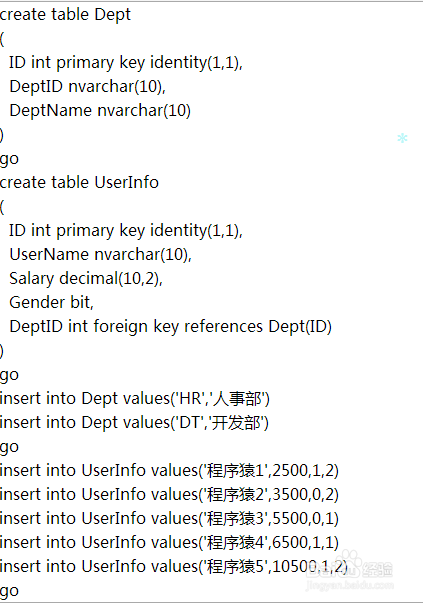Click the insert line for '程序猿3'

pyautogui.click(x=169, y=519)
